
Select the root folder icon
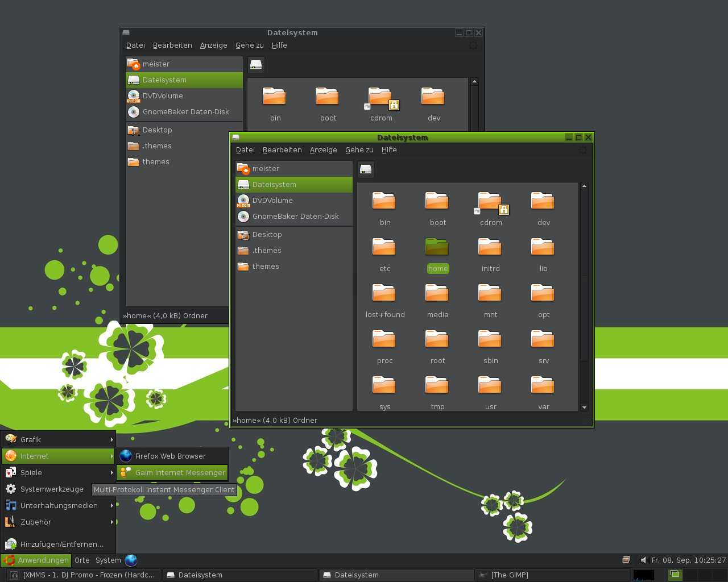[437, 339]
